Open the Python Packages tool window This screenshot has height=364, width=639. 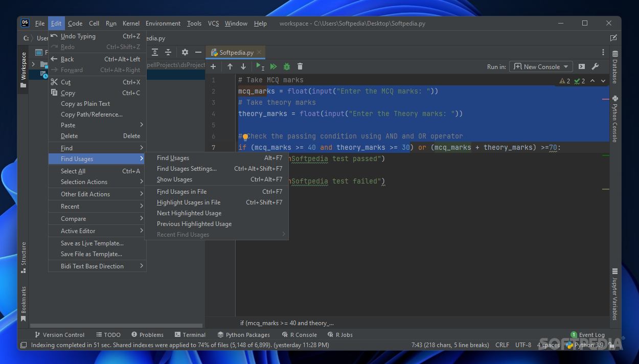pyautogui.click(x=243, y=335)
